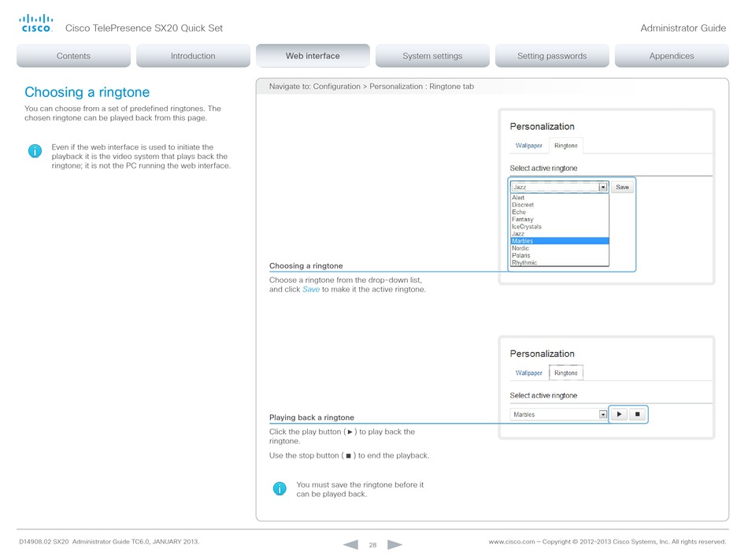Select Wallpaper tab in lower Personalization panel
The image size is (748, 560).
(x=528, y=373)
